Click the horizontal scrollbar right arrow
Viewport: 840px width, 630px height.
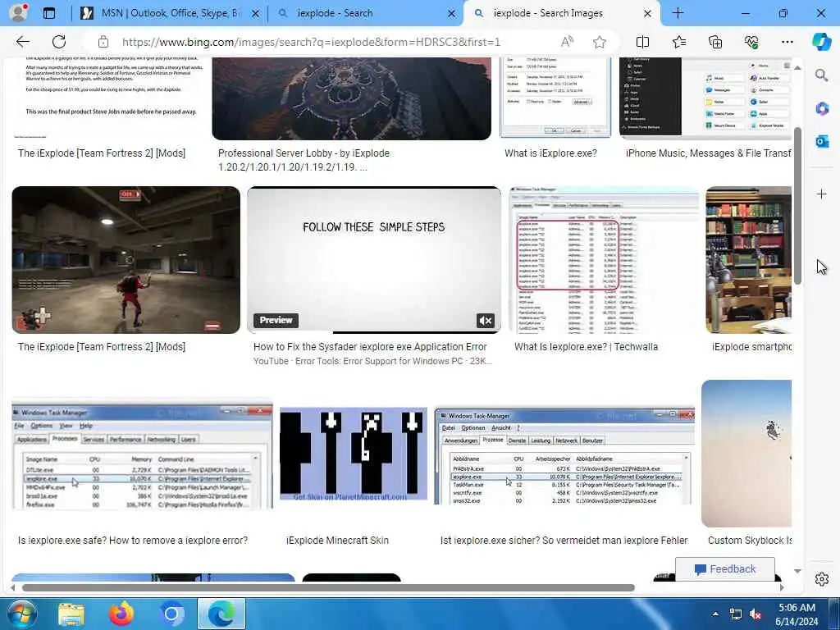click(782, 587)
